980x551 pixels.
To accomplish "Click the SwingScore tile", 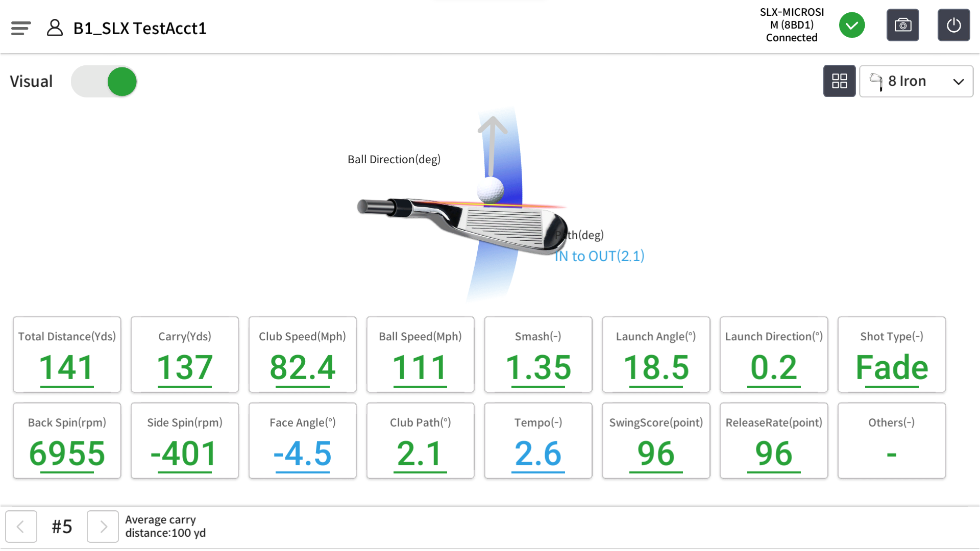I will [655, 441].
